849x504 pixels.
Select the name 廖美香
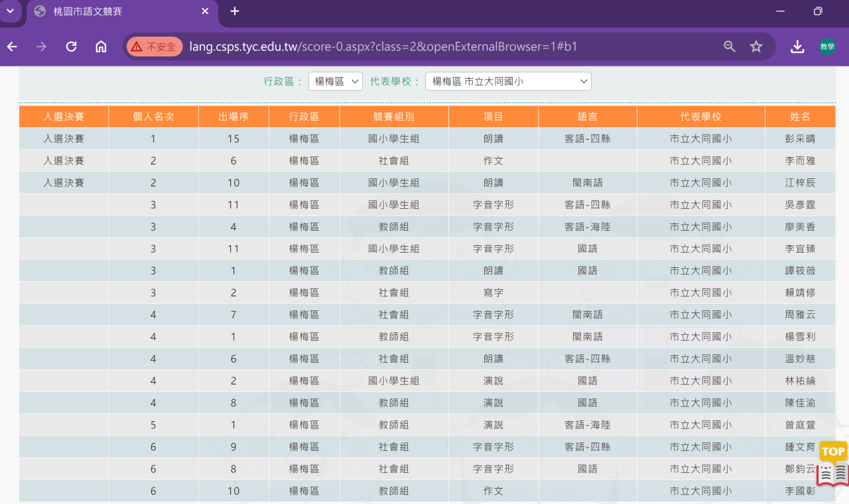[x=801, y=227]
